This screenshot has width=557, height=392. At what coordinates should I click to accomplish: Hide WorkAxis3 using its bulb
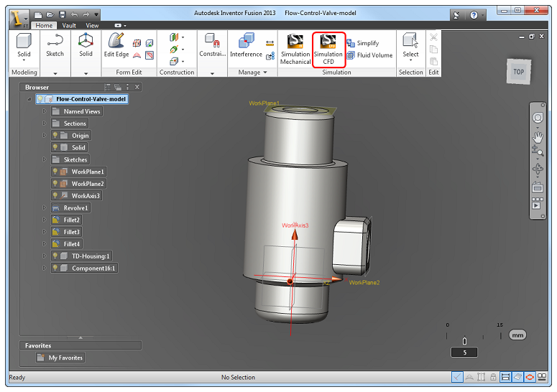coord(55,195)
